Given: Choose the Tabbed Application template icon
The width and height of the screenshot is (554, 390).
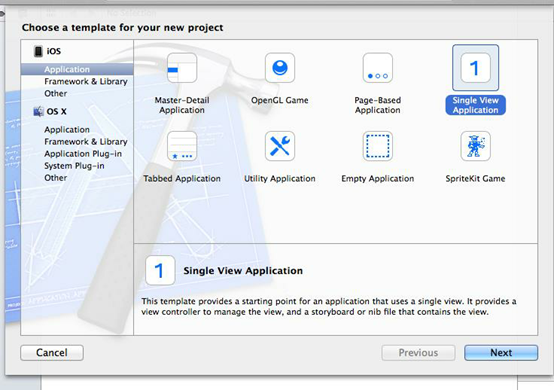Looking at the screenshot, I should (182, 146).
